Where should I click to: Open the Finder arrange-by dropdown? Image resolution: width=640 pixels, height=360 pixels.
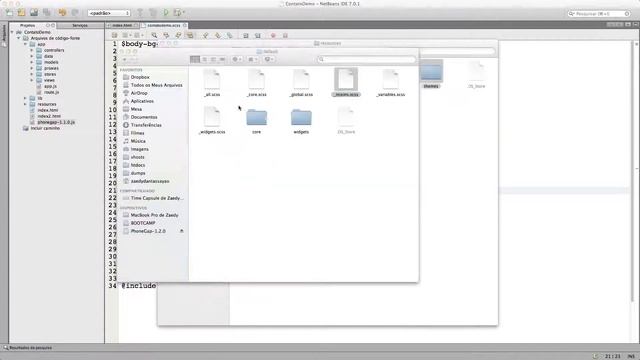click(253, 60)
